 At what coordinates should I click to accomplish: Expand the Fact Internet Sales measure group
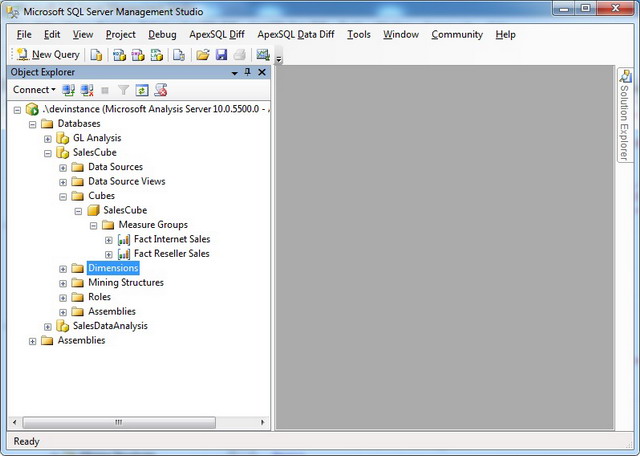point(109,240)
